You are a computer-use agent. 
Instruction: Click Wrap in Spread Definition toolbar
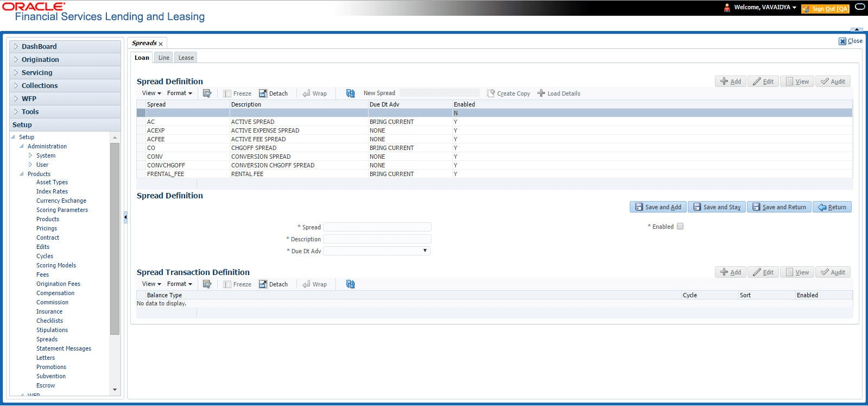tap(315, 93)
